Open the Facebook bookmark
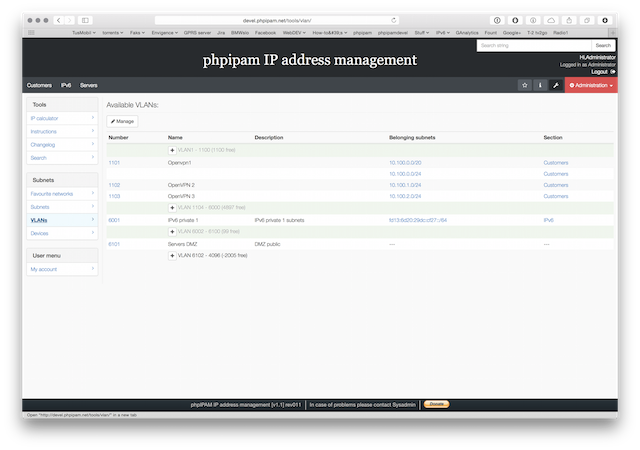This screenshot has height=450, width=640. click(265, 33)
